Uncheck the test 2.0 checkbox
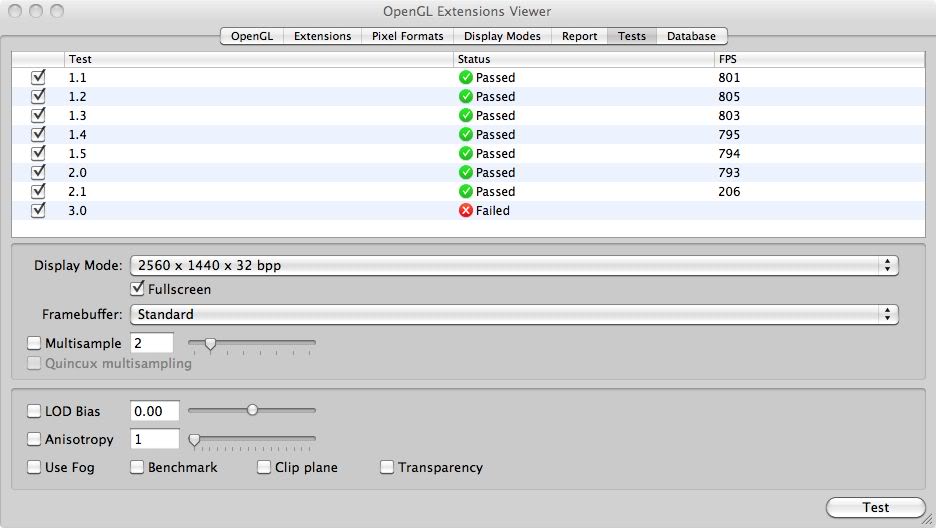The height and width of the screenshot is (528, 936). (x=38, y=172)
